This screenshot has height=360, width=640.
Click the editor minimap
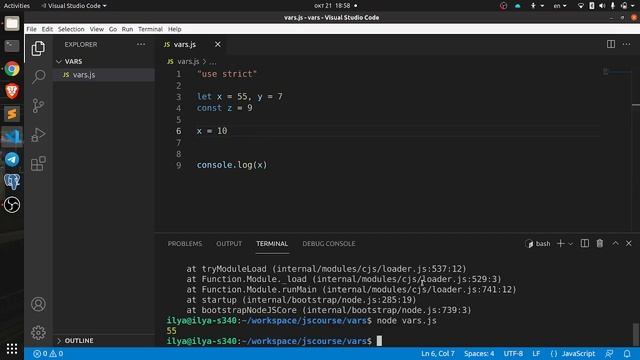tap(617, 73)
